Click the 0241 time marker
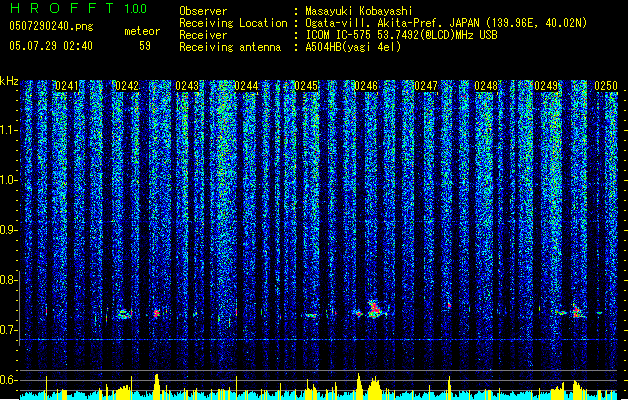 67,86
